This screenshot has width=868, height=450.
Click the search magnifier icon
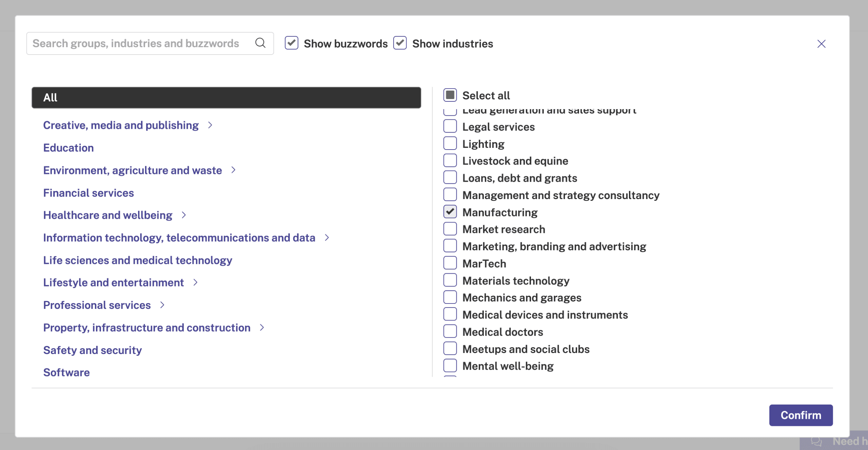pyautogui.click(x=260, y=43)
